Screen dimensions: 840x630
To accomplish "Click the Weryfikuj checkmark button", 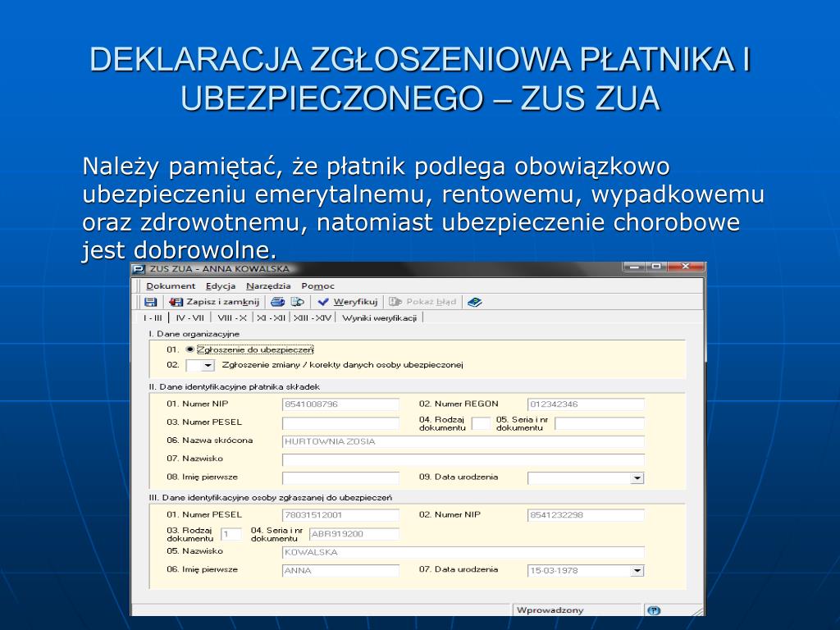I will pos(347,302).
